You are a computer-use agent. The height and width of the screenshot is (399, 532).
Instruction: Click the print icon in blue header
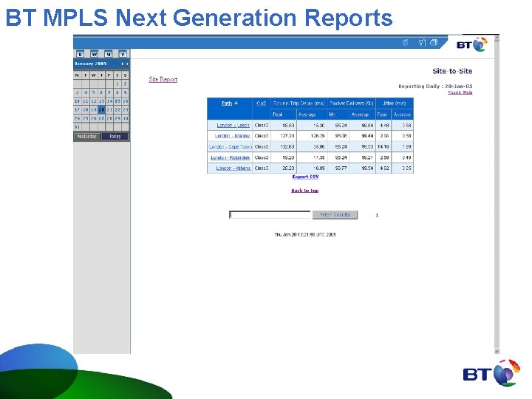434,43
